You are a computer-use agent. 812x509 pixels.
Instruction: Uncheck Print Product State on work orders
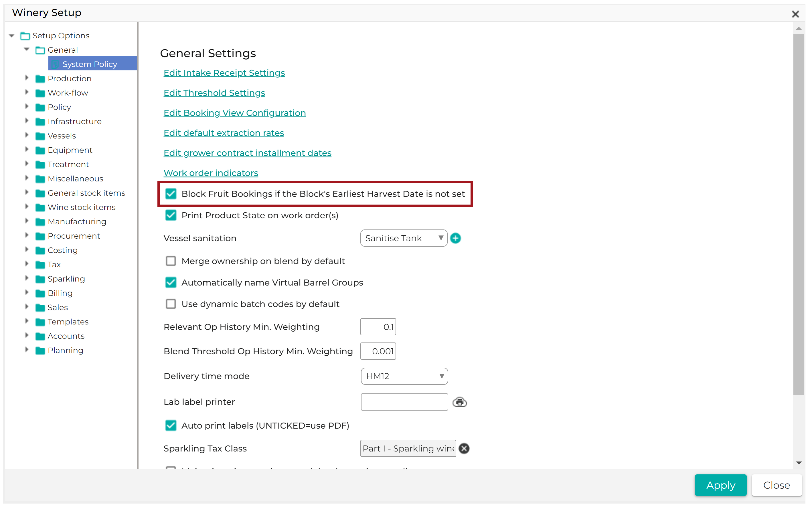point(171,215)
